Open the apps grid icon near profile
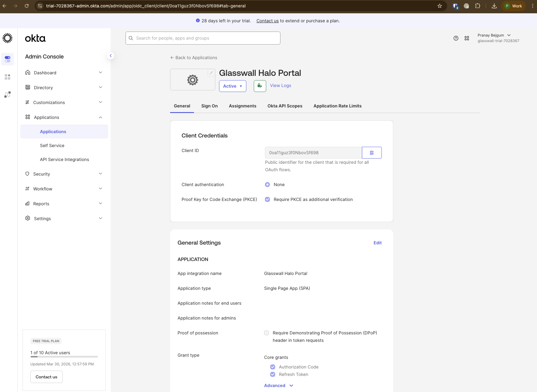The height and width of the screenshot is (392, 537). (x=467, y=38)
